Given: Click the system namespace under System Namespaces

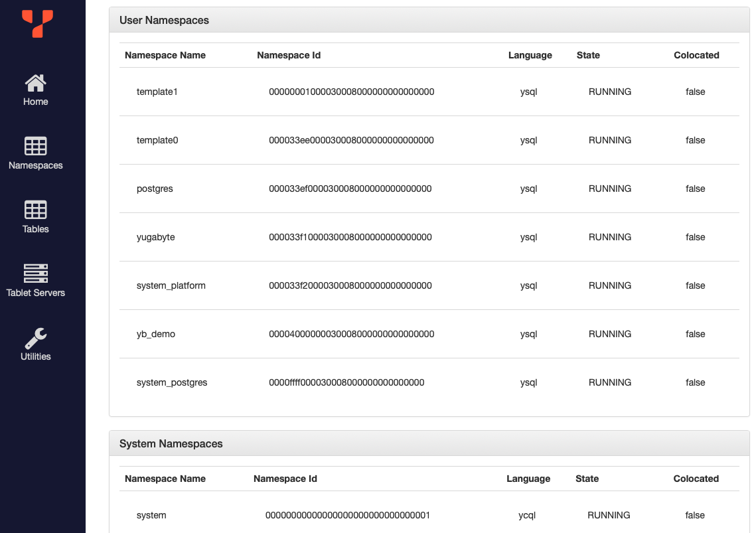Looking at the screenshot, I should (x=151, y=515).
